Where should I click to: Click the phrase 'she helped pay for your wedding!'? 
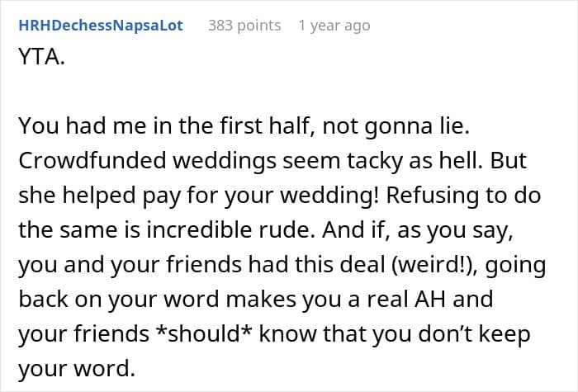199,196
